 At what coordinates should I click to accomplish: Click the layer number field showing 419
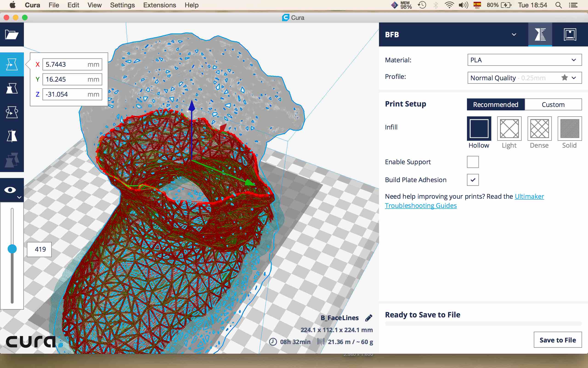pos(39,249)
